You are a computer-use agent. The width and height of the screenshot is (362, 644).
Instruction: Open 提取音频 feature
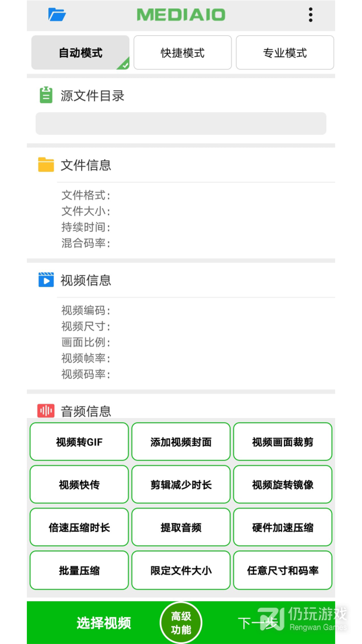[x=181, y=528]
